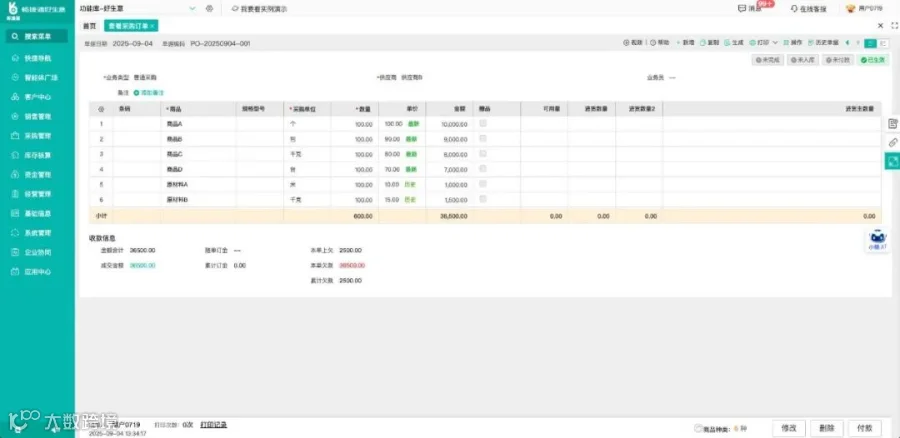This screenshot has width=900, height=438.
Task: Click 新增 to create new order
Action: click(685, 43)
